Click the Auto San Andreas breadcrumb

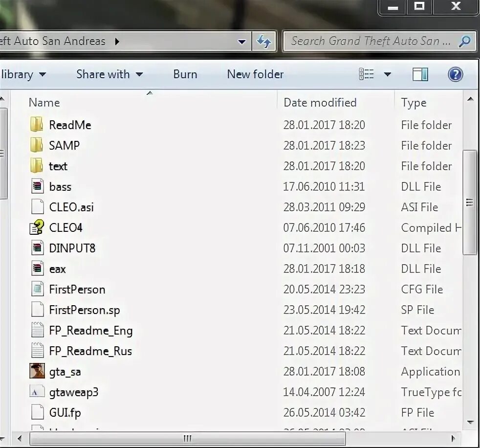point(53,41)
